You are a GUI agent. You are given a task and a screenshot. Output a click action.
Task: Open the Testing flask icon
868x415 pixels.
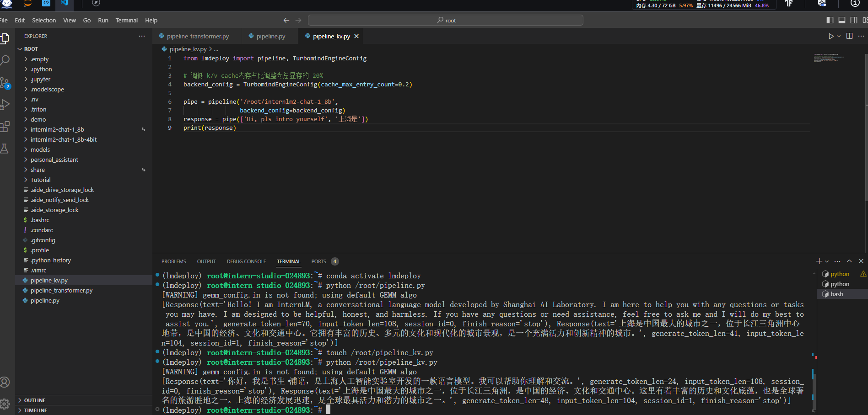[x=5, y=149]
